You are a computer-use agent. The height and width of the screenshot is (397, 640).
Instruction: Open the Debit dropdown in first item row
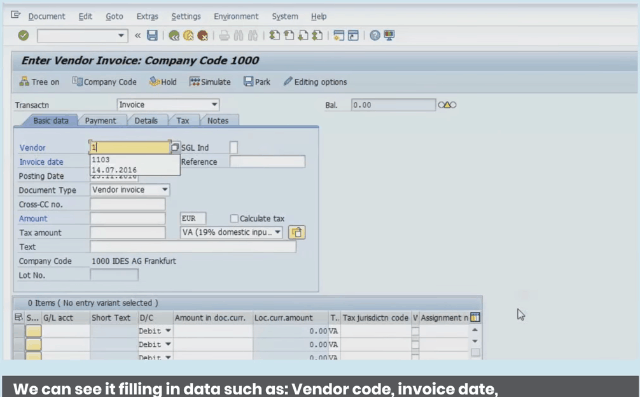(x=168, y=331)
